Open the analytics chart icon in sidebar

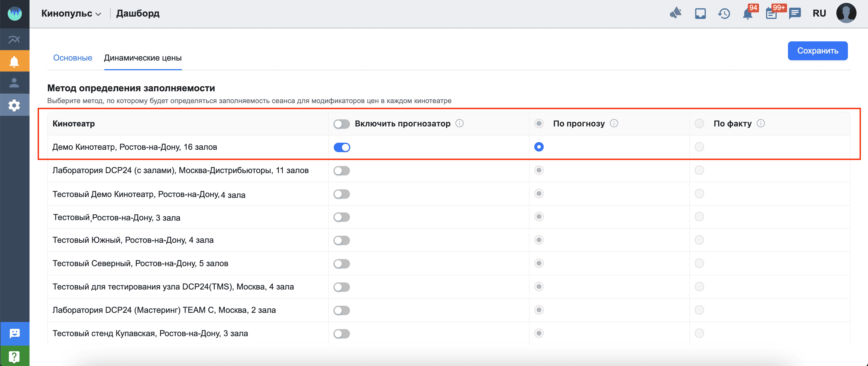(14, 39)
